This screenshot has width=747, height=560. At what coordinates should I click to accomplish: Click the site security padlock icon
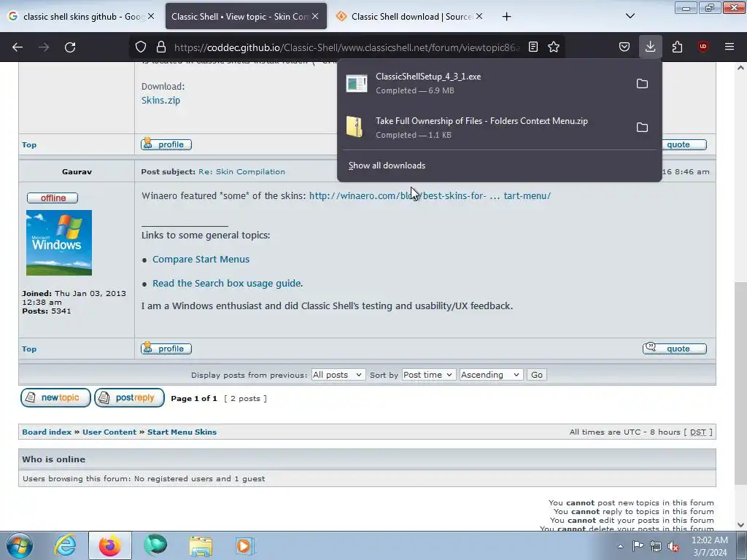click(161, 47)
